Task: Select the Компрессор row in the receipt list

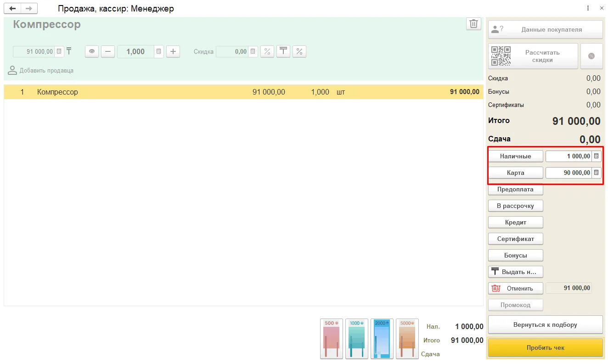Action: [x=243, y=92]
